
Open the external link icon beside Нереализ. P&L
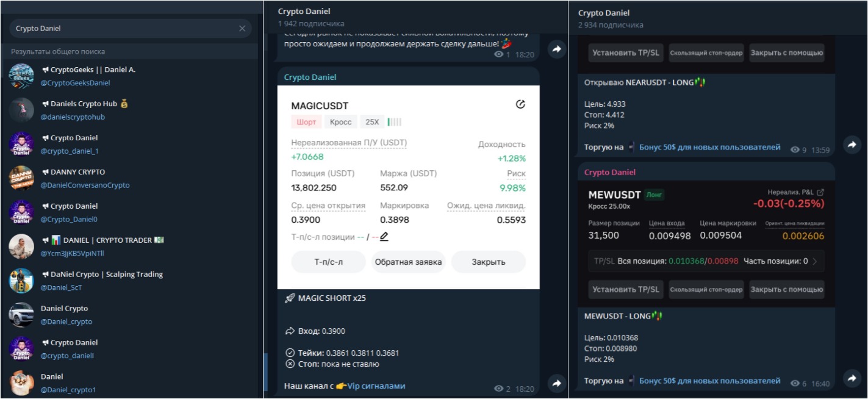(820, 192)
